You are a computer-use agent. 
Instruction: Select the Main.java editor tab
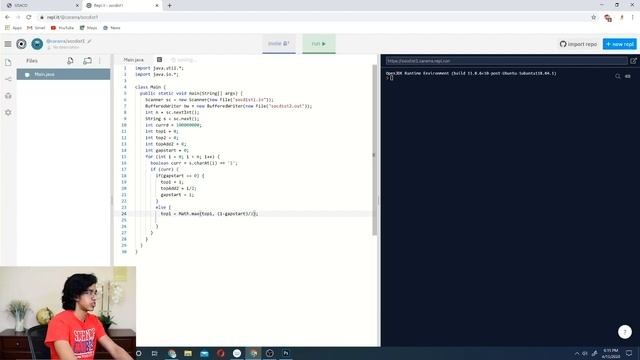point(134,60)
